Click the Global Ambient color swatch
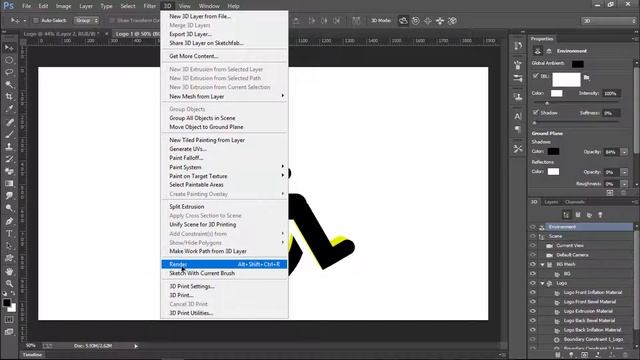The image size is (640, 360). point(578,64)
